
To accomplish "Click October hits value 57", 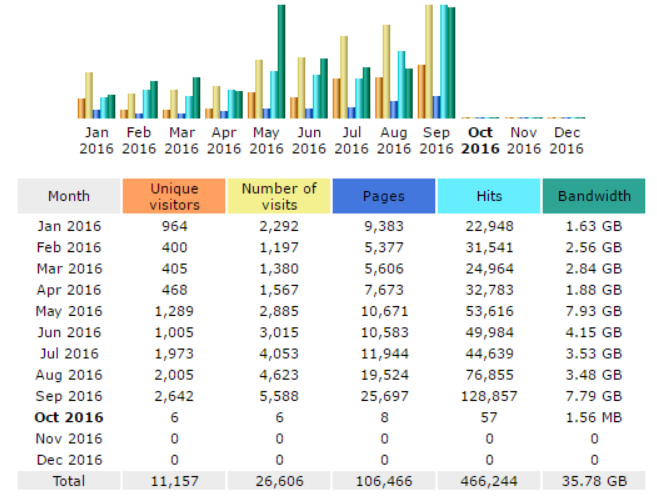I will click(x=489, y=418).
